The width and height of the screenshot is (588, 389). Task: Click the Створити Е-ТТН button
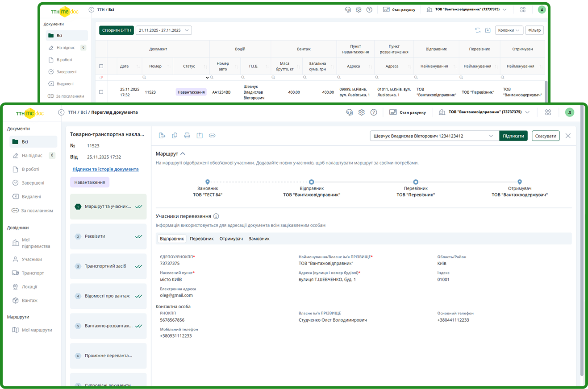(116, 30)
